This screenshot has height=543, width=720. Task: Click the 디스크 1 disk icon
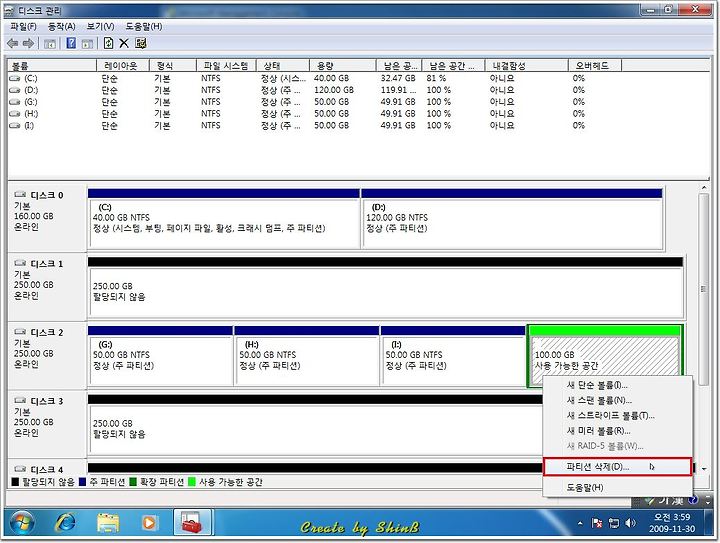tap(20, 263)
